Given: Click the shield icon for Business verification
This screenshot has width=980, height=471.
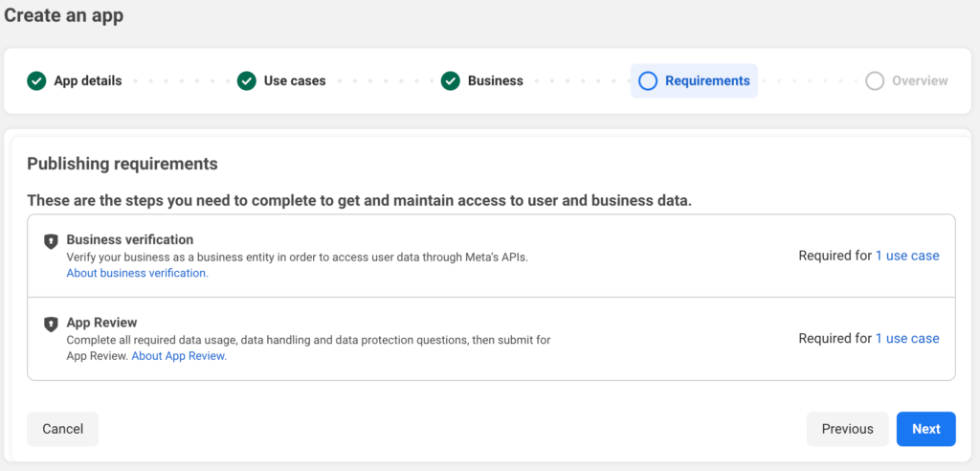Looking at the screenshot, I should 52,241.
